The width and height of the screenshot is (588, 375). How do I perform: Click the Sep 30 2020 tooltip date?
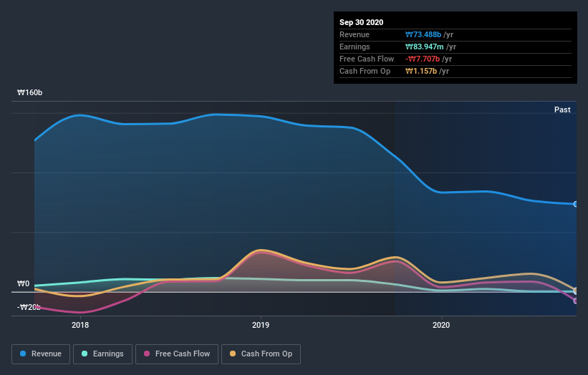point(361,22)
